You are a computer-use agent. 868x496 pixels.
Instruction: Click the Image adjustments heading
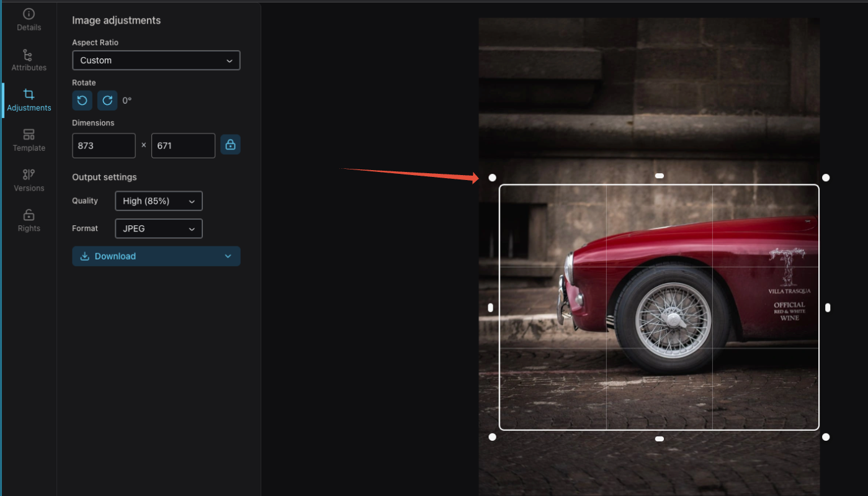pyautogui.click(x=116, y=20)
